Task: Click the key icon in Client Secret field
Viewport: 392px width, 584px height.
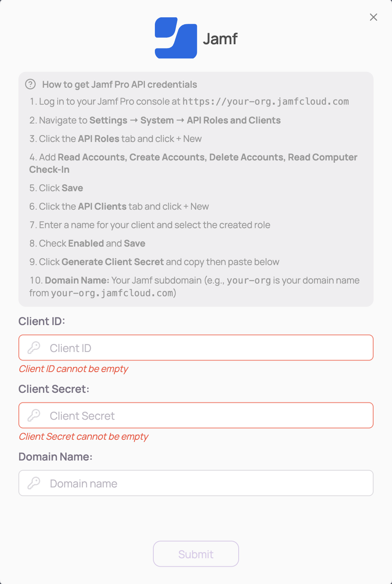Action: [x=34, y=415]
